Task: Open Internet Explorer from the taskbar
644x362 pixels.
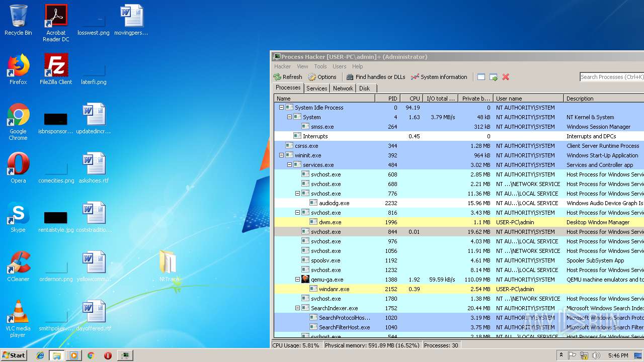Action: click(x=40, y=355)
